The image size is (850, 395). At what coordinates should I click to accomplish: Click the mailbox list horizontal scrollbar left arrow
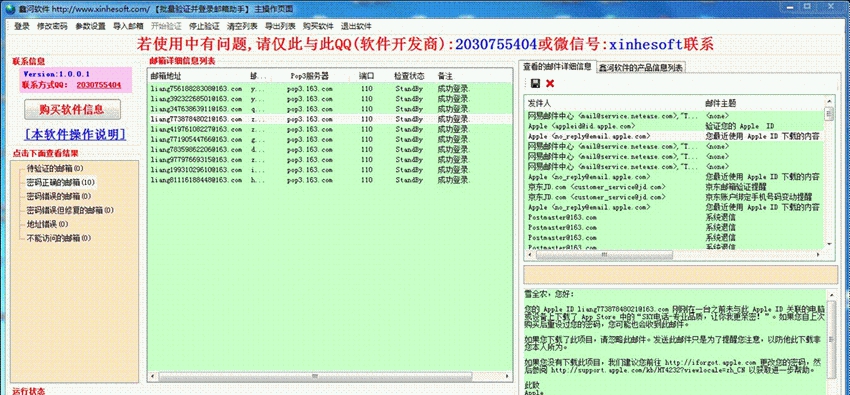click(153, 376)
